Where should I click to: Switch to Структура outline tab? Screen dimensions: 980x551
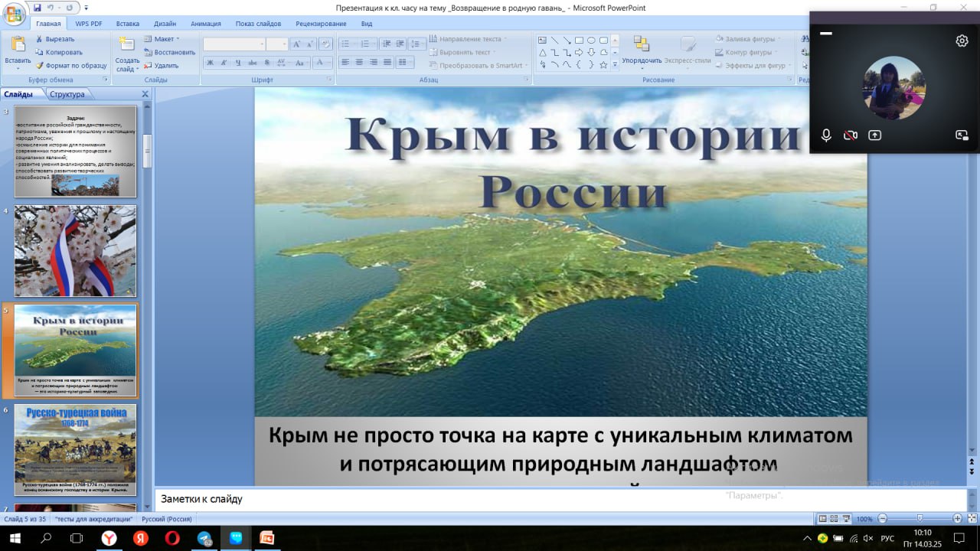pos(67,94)
